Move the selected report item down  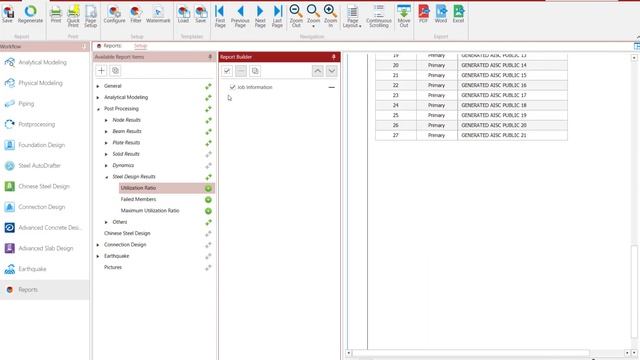click(331, 71)
